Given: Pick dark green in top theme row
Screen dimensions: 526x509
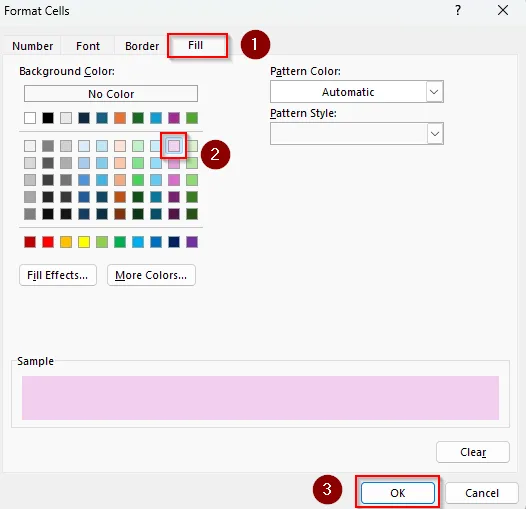Looking at the screenshot, I should click(138, 118).
